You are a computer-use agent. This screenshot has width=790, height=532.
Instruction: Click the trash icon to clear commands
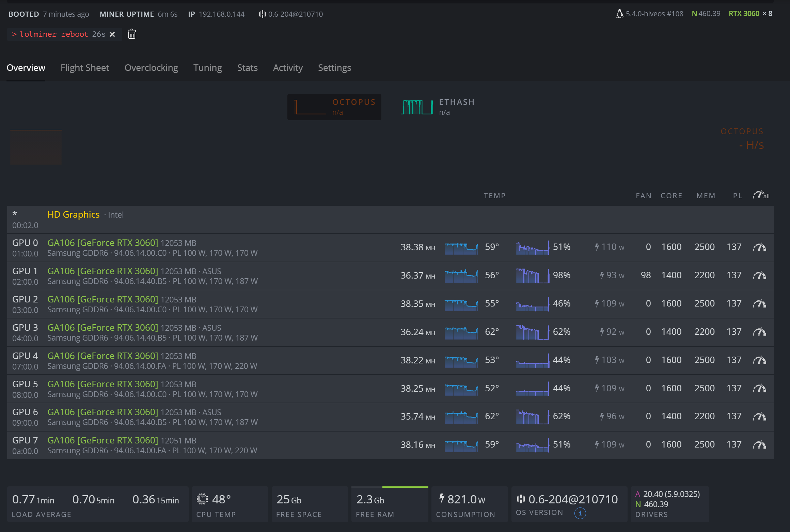point(132,34)
